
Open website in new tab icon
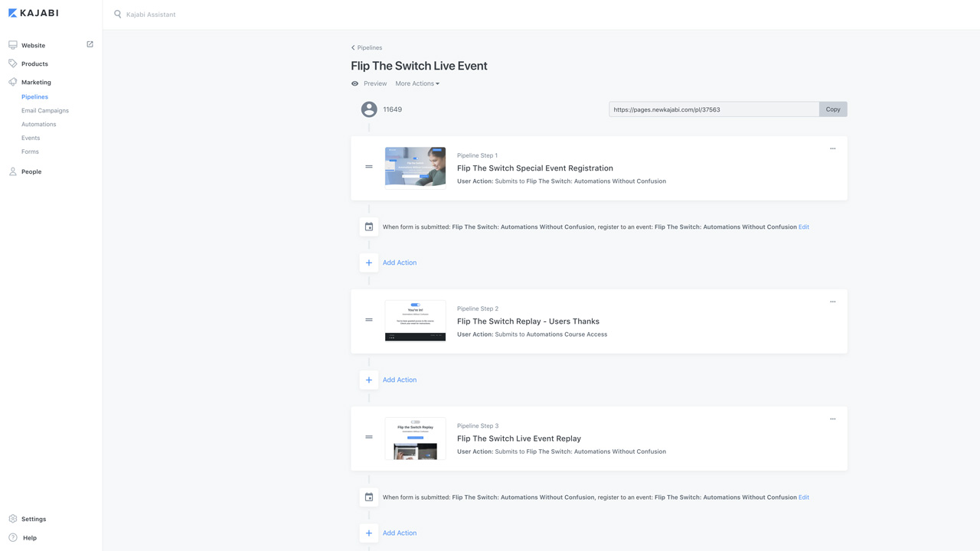(90, 44)
